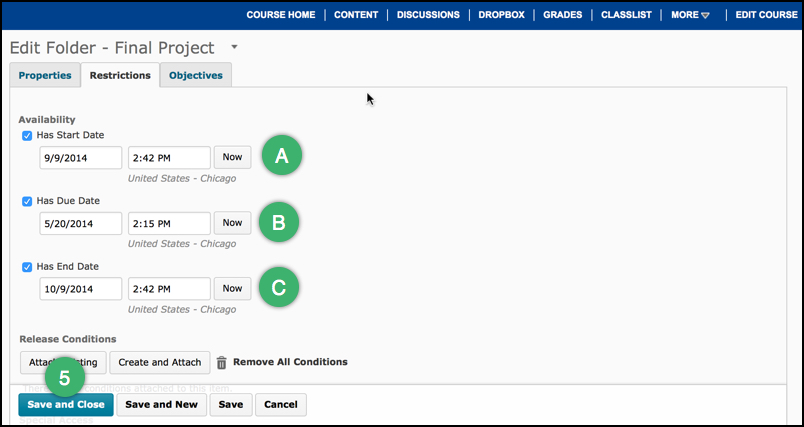Open GRADES in the navbar
This screenshot has height=427, width=804.
pyautogui.click(x=562, y=15)
